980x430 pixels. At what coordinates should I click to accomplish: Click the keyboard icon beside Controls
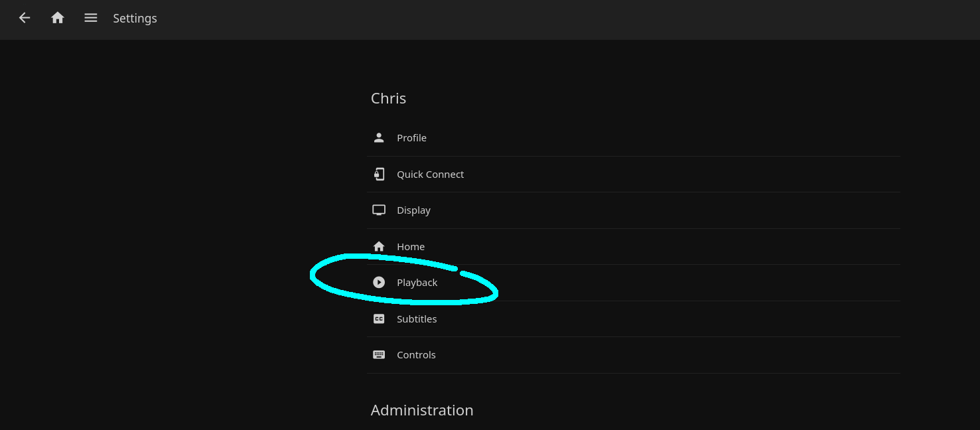(x=379, y=355)
